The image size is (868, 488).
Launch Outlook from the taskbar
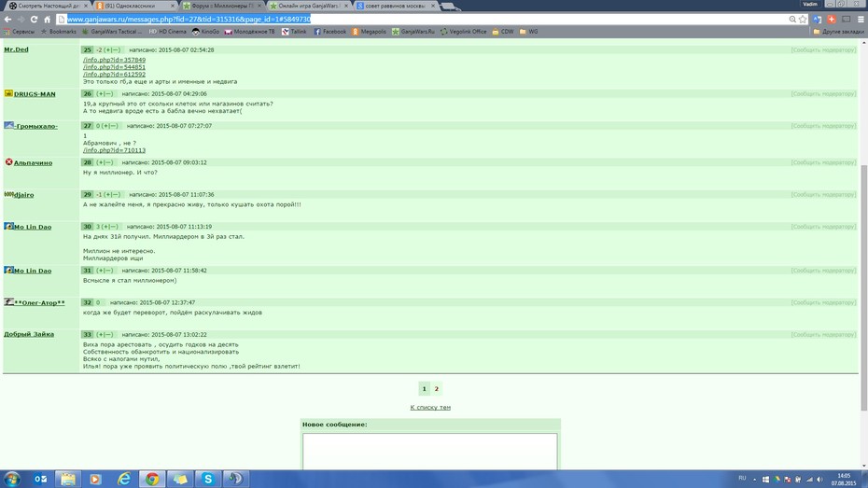[x=40, y=479]
